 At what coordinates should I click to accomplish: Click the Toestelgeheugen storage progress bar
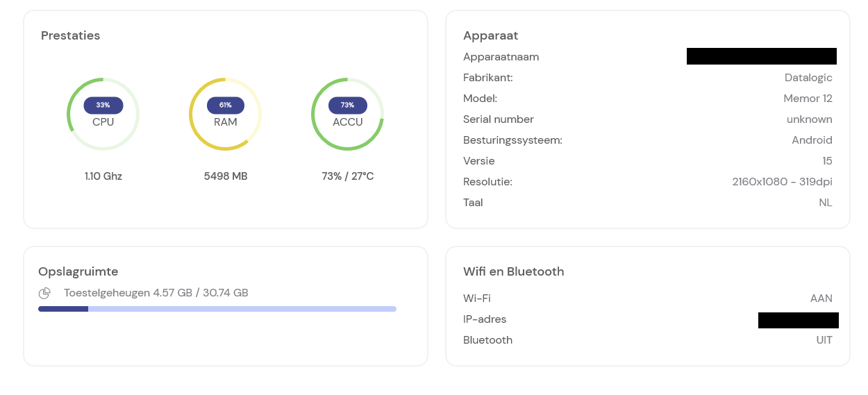pyautogui.click(x=217, y=309)
